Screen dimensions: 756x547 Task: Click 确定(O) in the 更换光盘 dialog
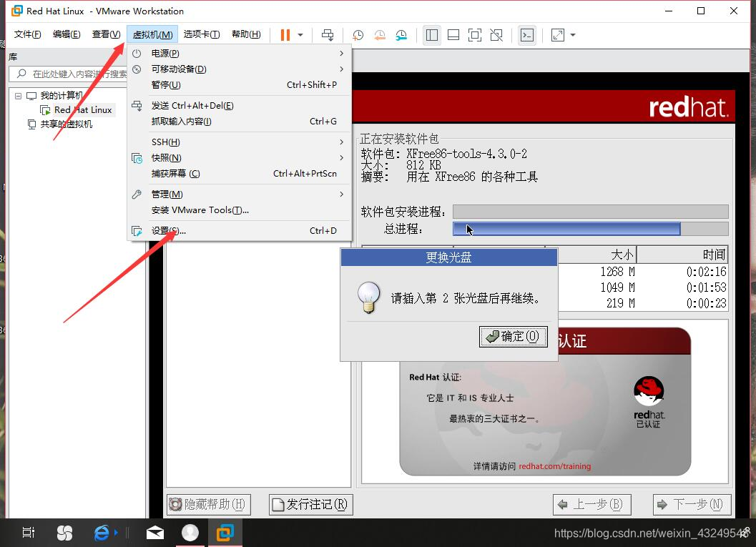[x=513, y=336]
